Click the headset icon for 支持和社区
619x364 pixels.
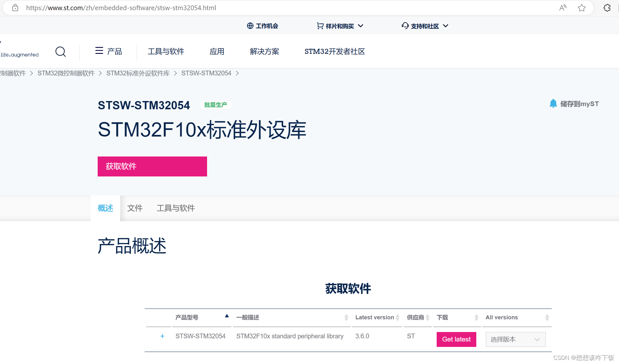405,26
